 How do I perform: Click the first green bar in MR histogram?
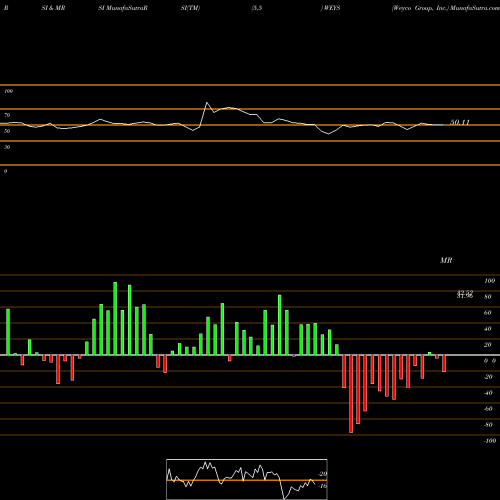[8, 332]
